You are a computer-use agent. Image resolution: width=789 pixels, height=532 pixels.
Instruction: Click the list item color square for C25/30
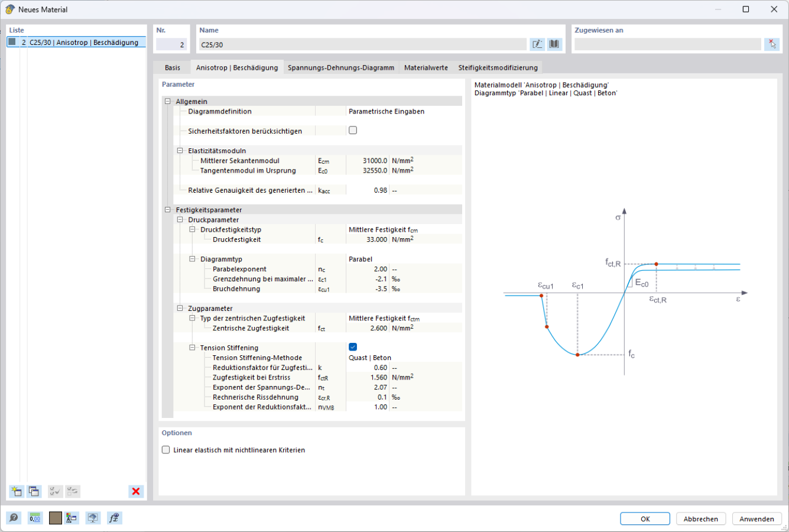(12, 42)
